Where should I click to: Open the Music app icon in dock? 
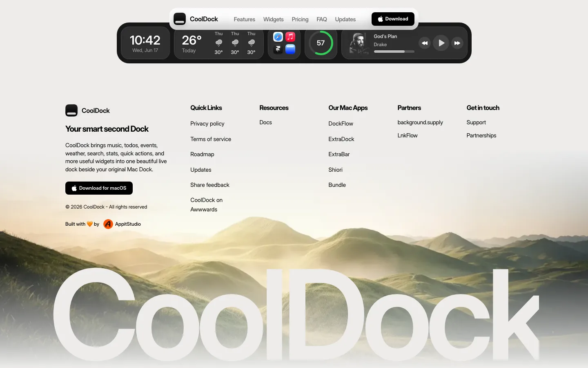pyautogui.click(x=290, y=37)
